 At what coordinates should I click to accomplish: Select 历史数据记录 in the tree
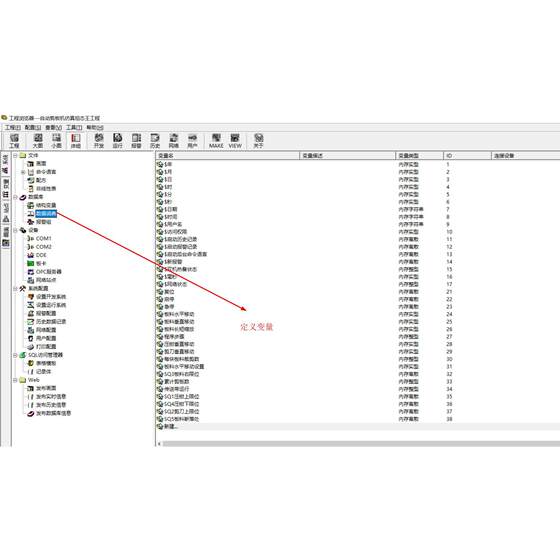coord(51,322)
